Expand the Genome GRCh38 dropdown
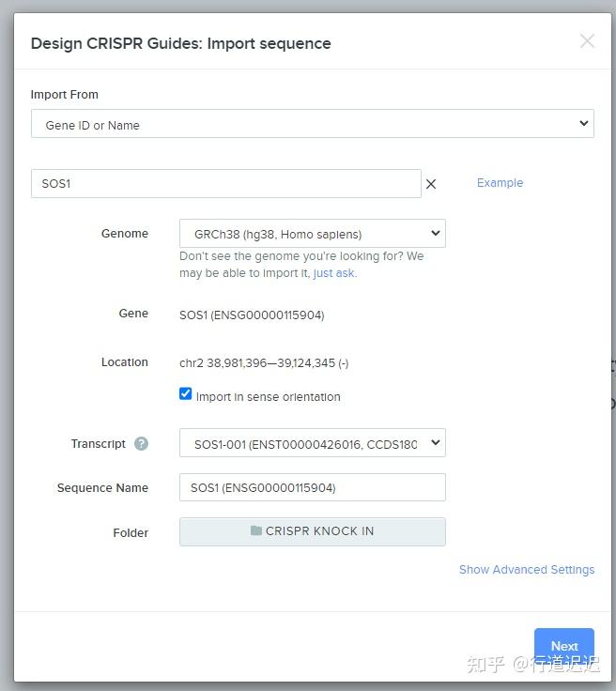616x691 pixels. coord(312,234)
